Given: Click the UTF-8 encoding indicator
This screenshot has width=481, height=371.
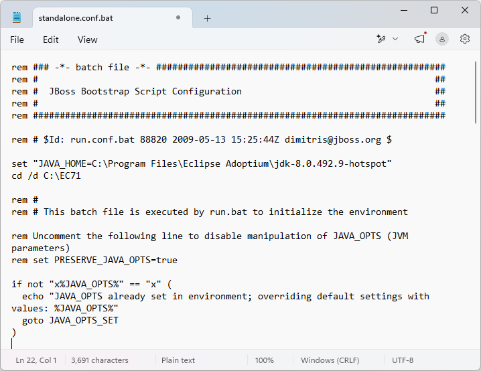Looking at the screenshot, I should pos(403,360).
